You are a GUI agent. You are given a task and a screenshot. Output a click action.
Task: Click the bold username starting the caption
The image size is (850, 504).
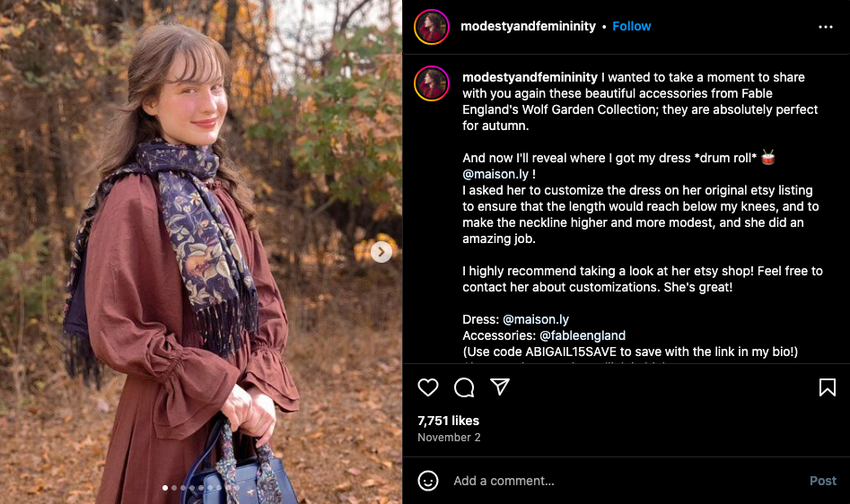click(530, 77)
